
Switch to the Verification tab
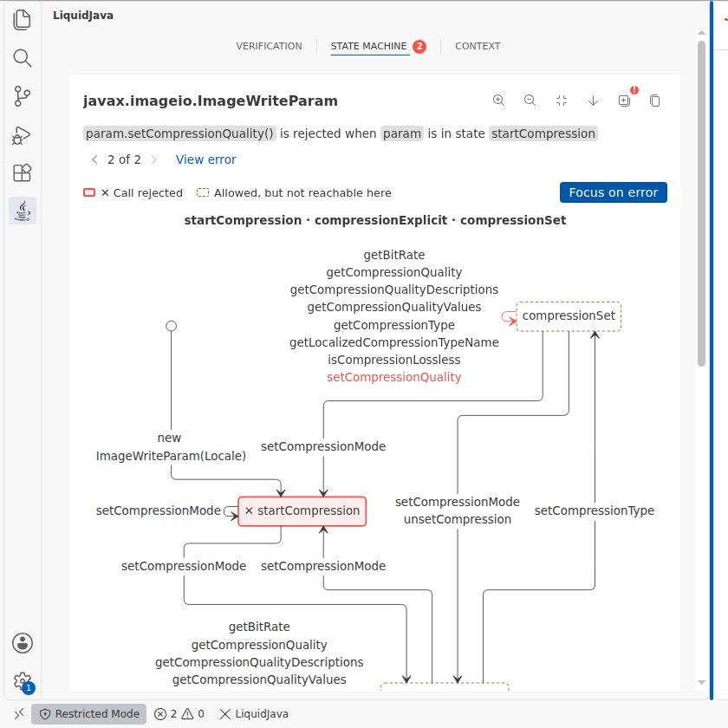(269, 46)
